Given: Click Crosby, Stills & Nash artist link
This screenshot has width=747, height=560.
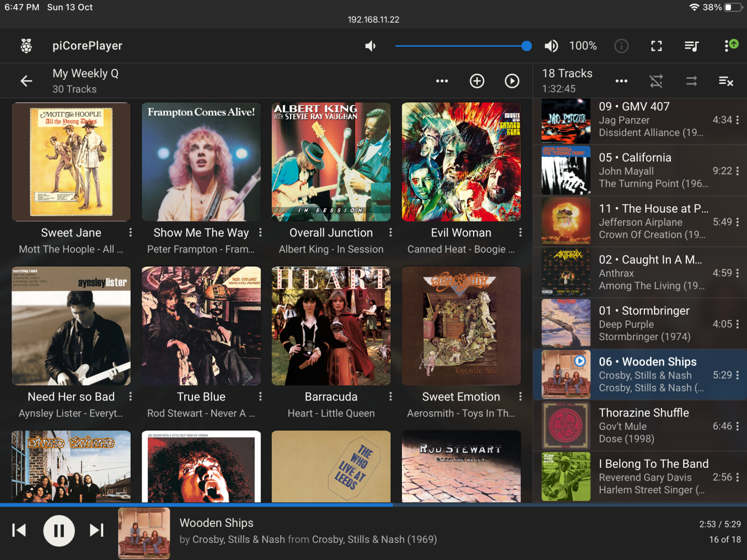Looking at the screenshot, I should [239, 539].
